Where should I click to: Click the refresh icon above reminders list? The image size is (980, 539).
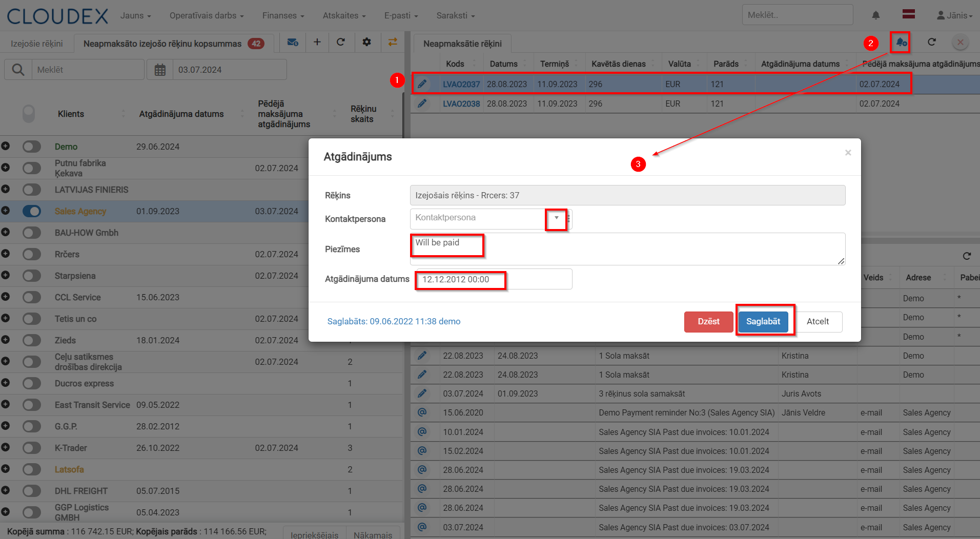(x=967, y=256)
